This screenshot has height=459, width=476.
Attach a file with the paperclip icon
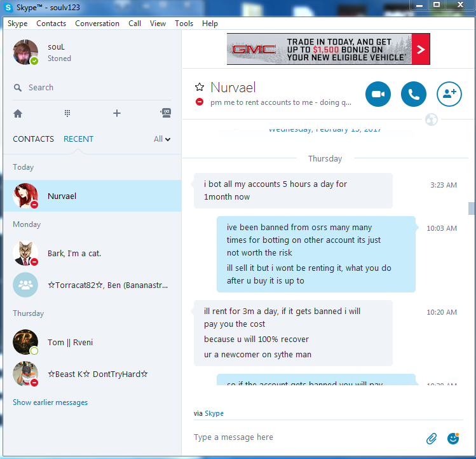pyautogui.click(x=432, y=439)
